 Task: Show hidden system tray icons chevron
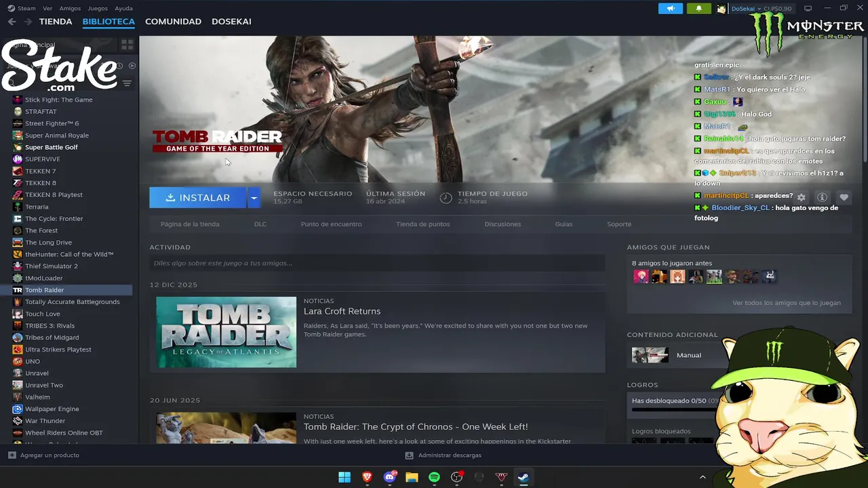click(x=703, y=477)
